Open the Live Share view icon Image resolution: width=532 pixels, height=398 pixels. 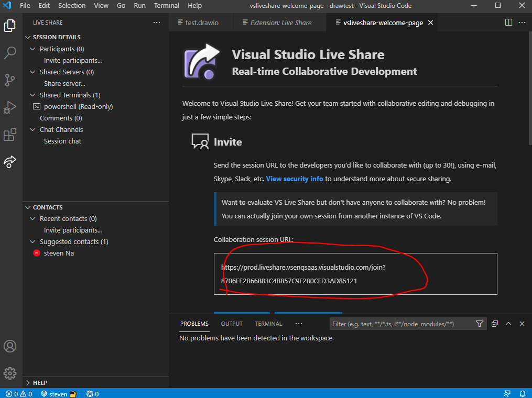pyautogui.click(x=10, y=162)
